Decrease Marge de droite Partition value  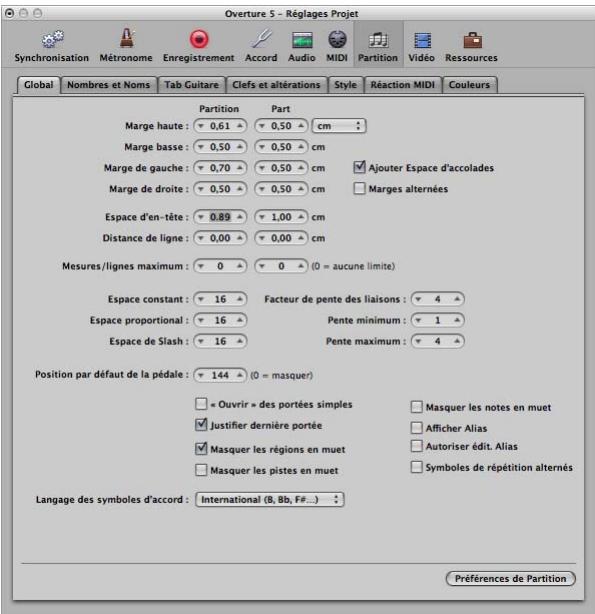click(201, 189)
